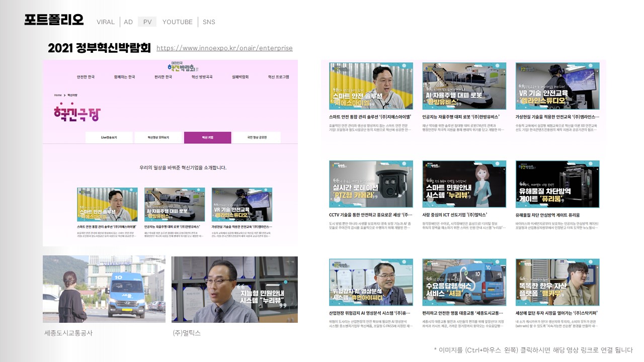The width and height of the screenshot is (644, 362).
Task: Click 함께하는 한국 in the website navigation
Action: click(x=124, y=77)
